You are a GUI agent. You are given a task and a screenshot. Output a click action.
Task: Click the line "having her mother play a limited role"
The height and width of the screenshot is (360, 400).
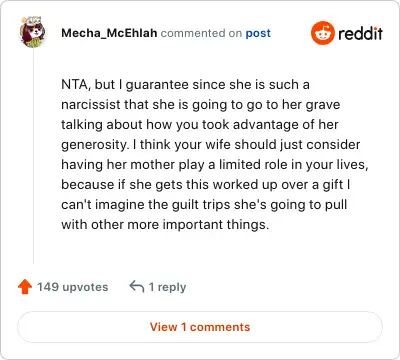tap(215, 165)
